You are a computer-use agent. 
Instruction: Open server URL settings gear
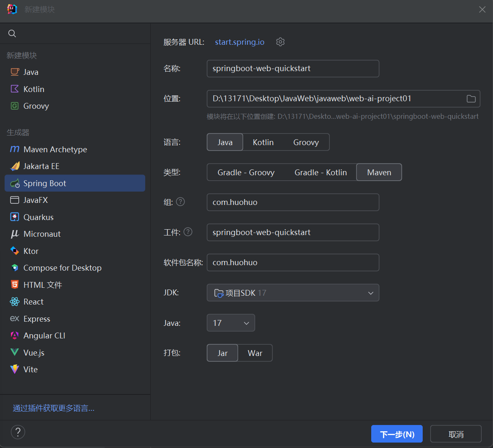point(280,42)
